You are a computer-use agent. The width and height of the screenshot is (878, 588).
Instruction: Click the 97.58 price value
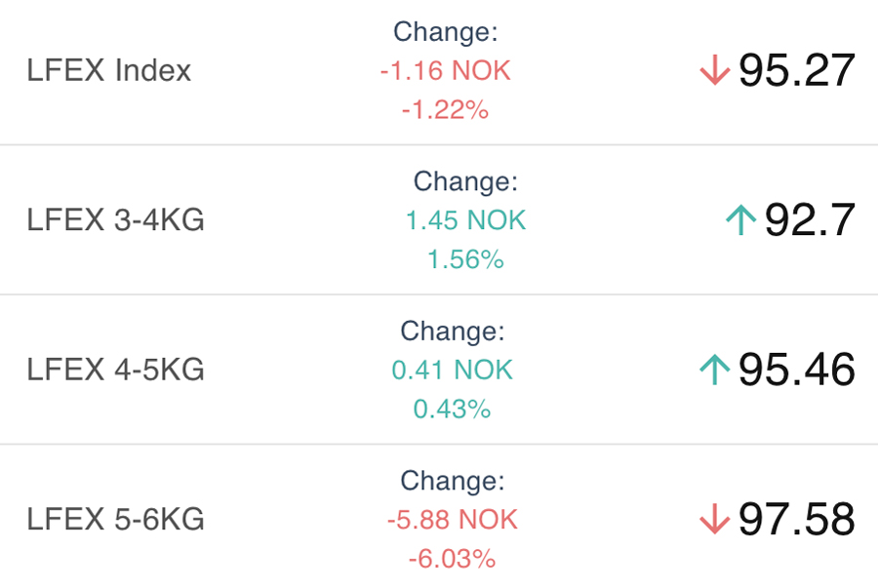(796, 520)
